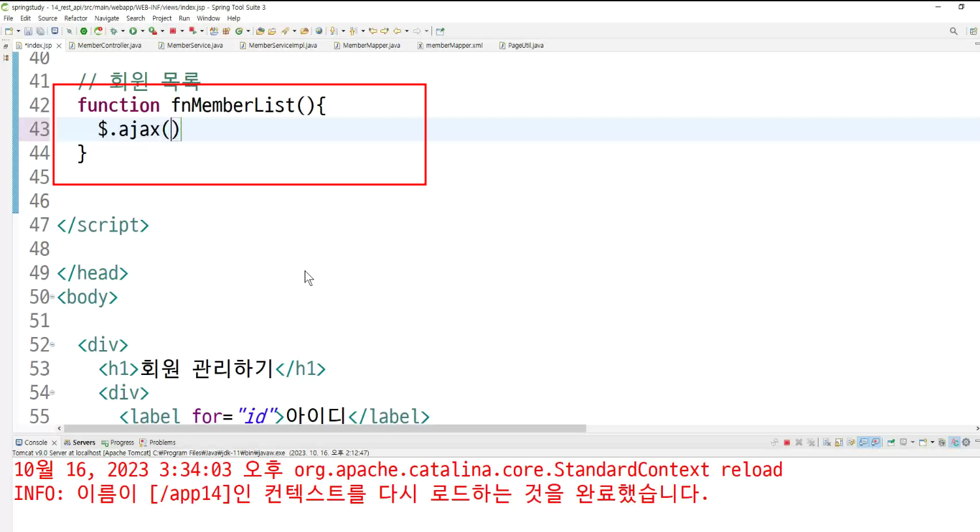Save the current file with Save icon

pyautogui.click(x=28, y=31)
